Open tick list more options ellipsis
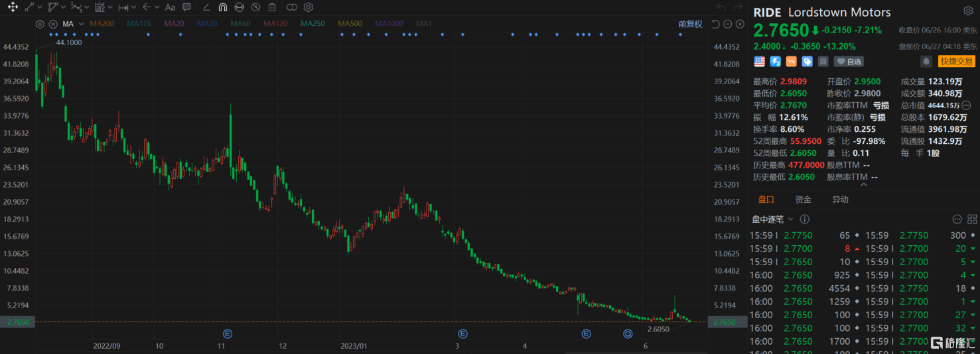 957,219
